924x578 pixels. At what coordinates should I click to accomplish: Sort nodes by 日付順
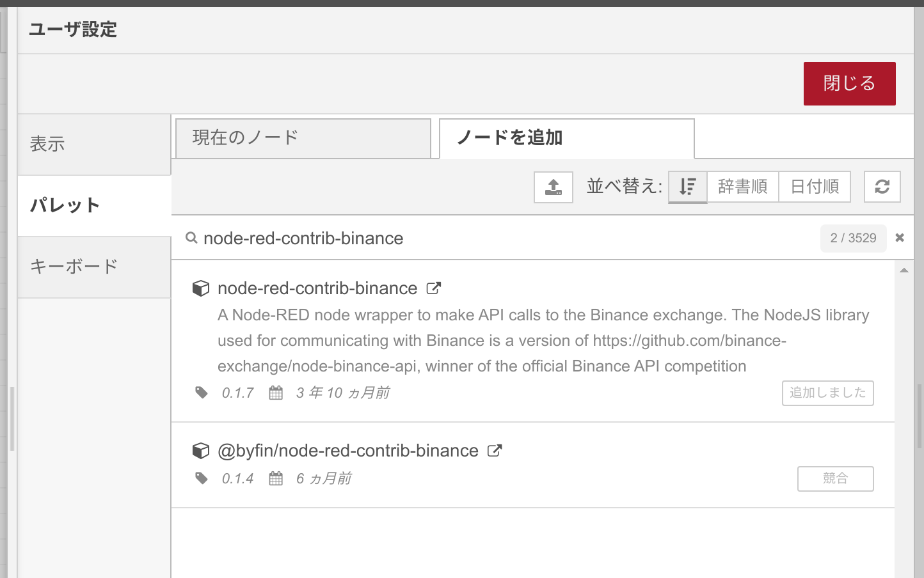pyautogui.click(x=815, y=187)
